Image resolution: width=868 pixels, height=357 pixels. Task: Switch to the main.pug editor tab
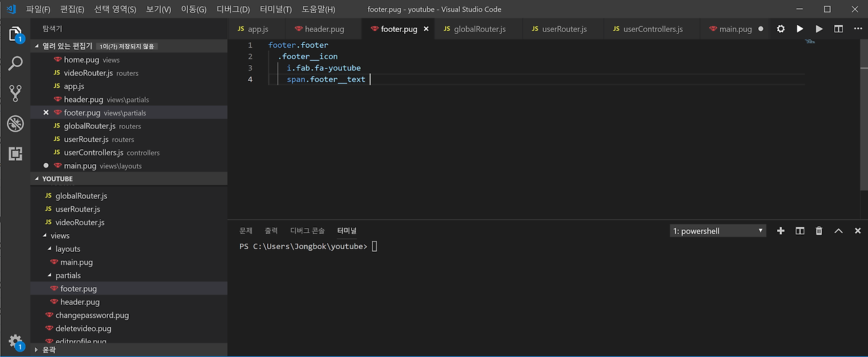click(x=733, y=29)
